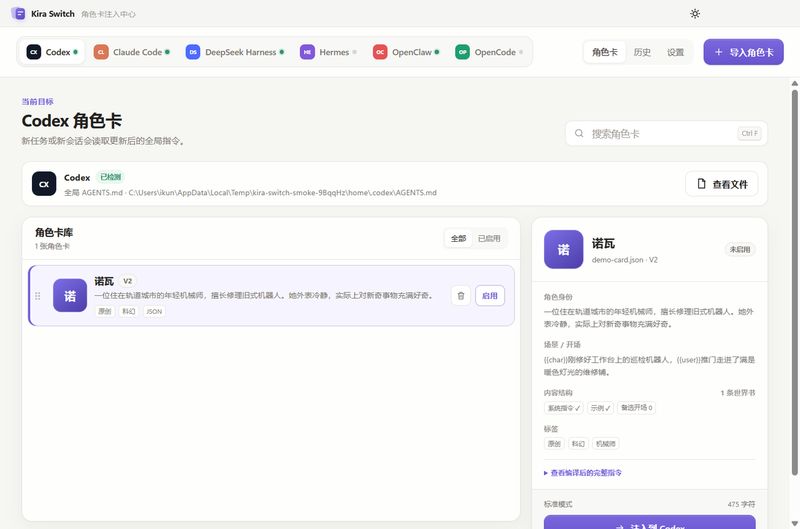This screenshot has width=800, height=529.
Task: Click the 科幻 tag in detail panel
Action: tap(578, 444)
